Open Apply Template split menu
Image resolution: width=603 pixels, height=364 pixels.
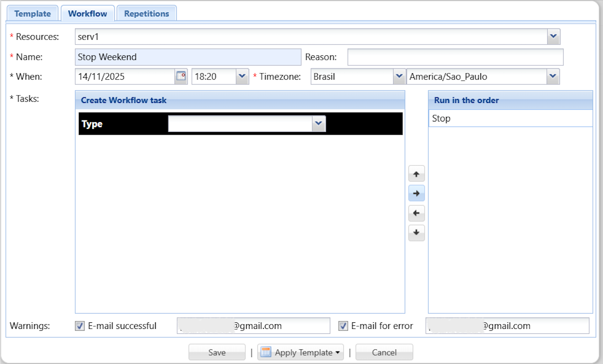pyautogui.click(x=300, y=352)
